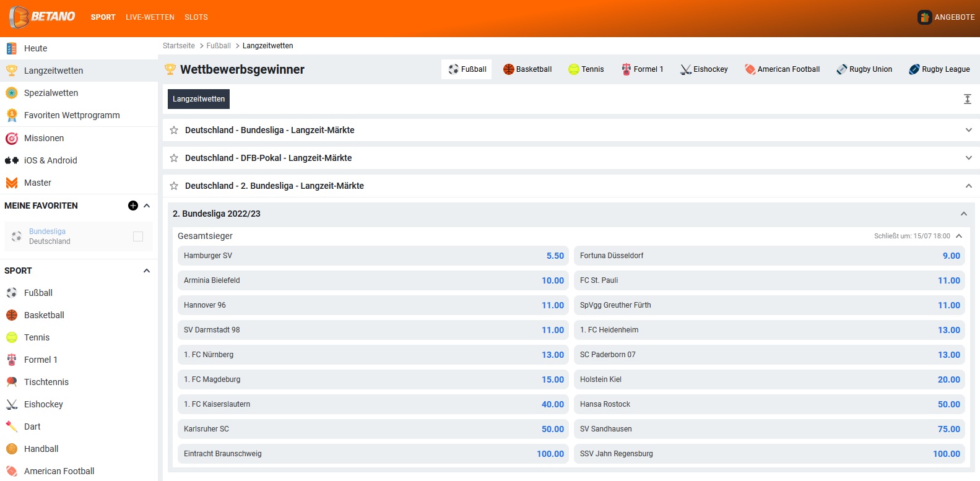Bet on Fortuna Düsseldorf at 9.00
The height and width of the screenshot is (481, 980).
(770, 256)
